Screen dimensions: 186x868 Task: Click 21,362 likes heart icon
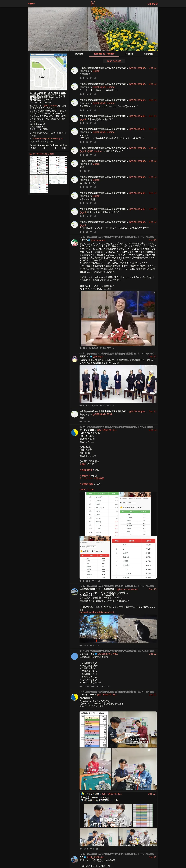(101, 406)
